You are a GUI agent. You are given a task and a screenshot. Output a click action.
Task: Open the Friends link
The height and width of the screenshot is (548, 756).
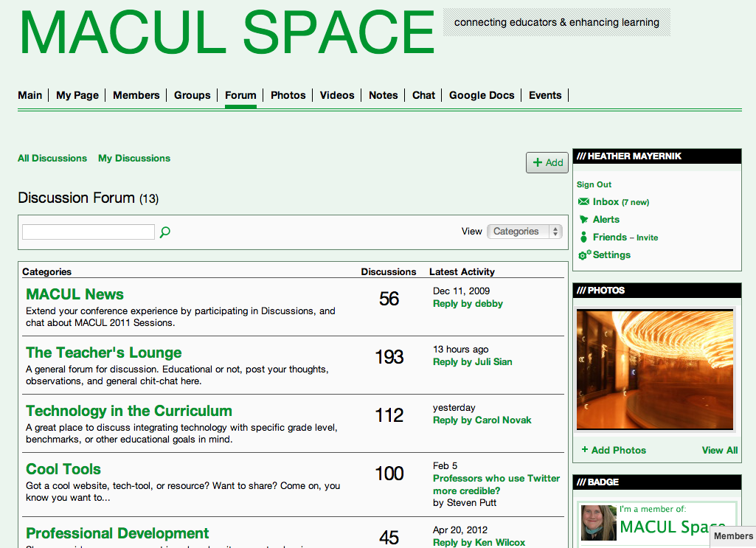[x=609, y=237]
